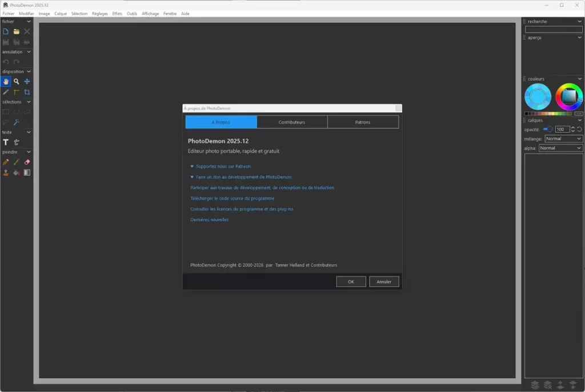Collapse the couleurs panel

(x=580, y=79)
